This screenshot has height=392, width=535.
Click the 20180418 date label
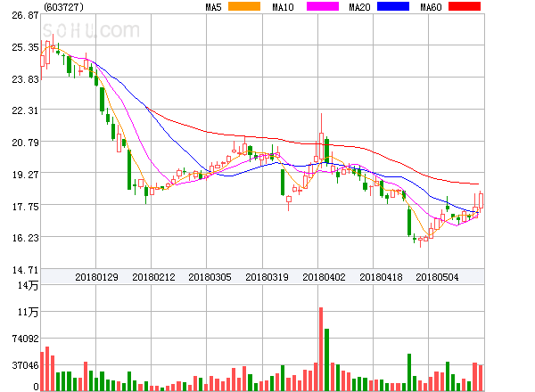pyautogui.click(x=381, y=277)
